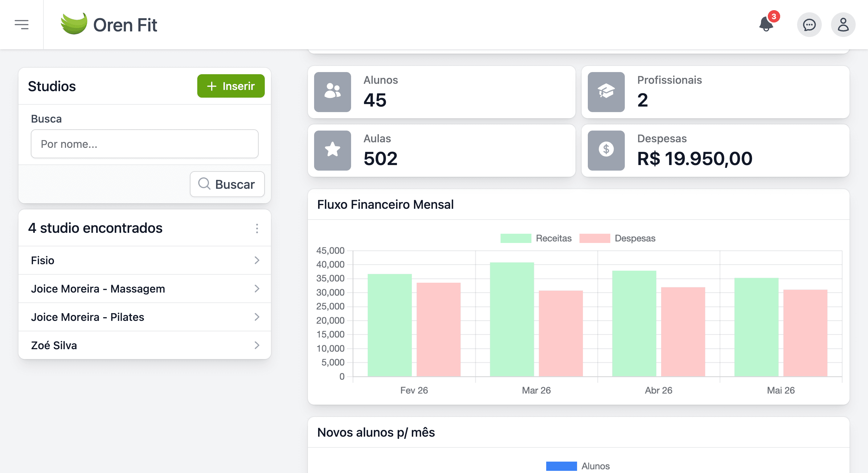Click the Novos alunos p/ mês heading

pos(376,432)
